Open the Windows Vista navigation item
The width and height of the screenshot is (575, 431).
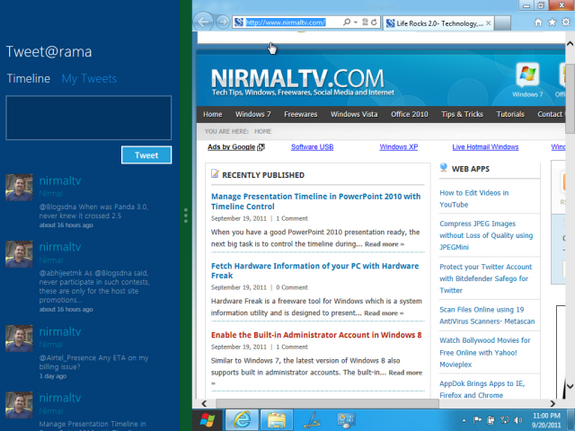coord(354,114)
